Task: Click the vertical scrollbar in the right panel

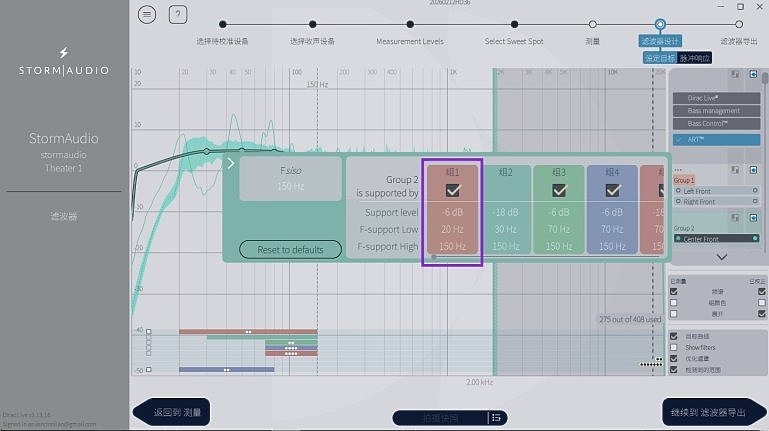Action: point(765,78)
